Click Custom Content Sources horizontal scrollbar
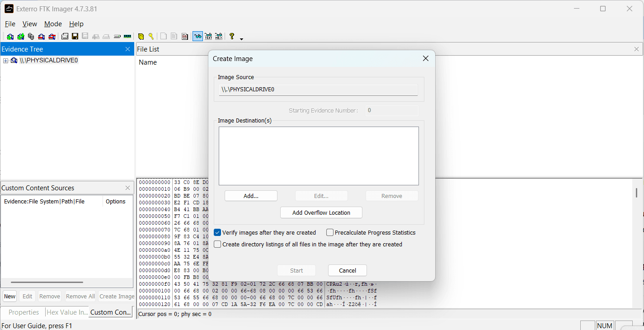 click(x=47, y=282)
